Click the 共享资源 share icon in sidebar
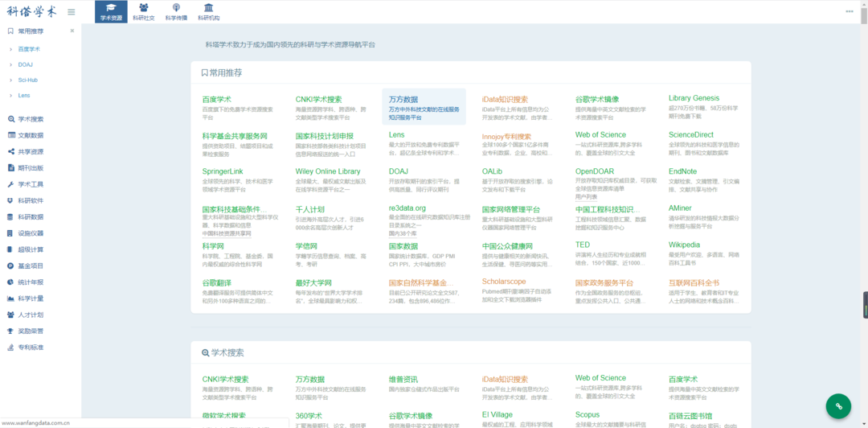 (11, 152)
